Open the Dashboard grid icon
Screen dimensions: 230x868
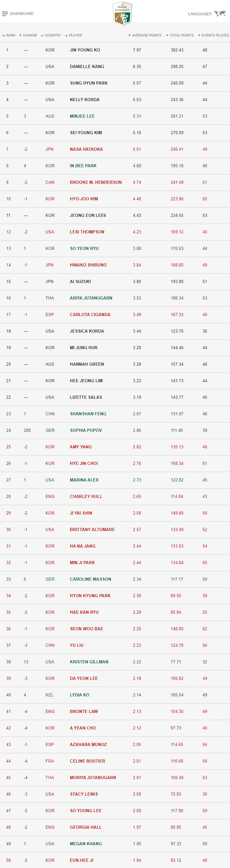5,14
